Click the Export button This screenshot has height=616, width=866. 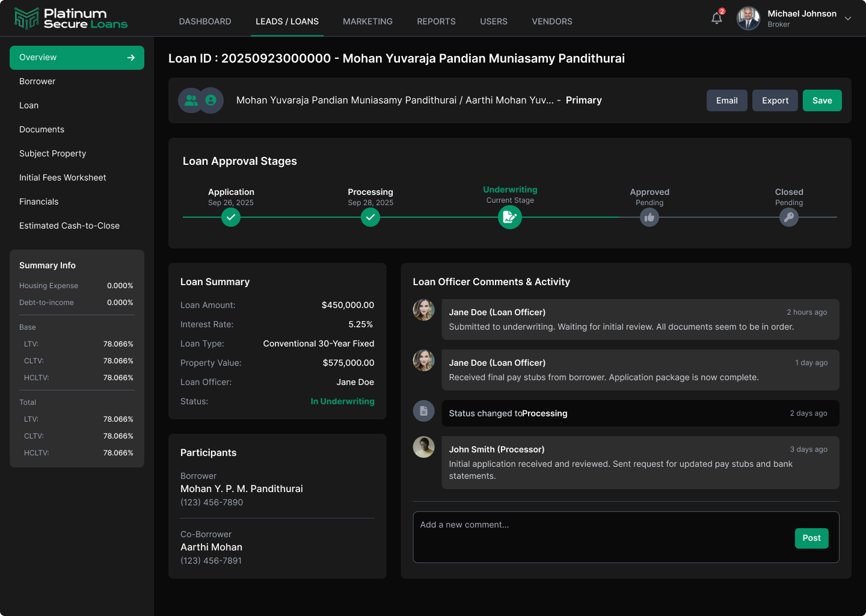[x=775, y=100]
